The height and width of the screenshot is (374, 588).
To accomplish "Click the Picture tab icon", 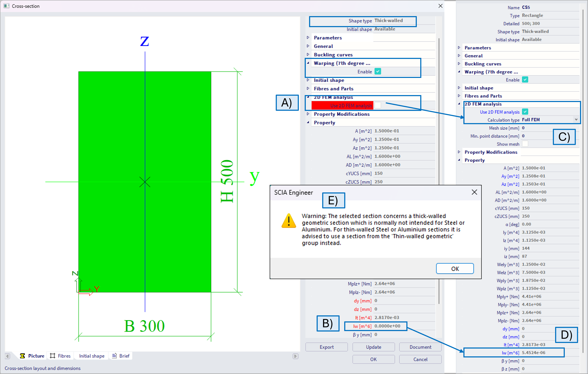I will (x=22, y=356).
